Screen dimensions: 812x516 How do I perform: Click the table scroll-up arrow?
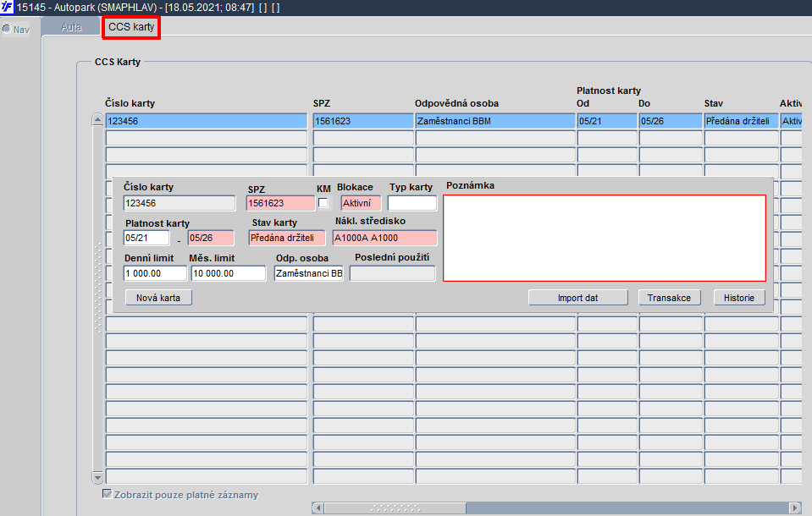point(97,120)
